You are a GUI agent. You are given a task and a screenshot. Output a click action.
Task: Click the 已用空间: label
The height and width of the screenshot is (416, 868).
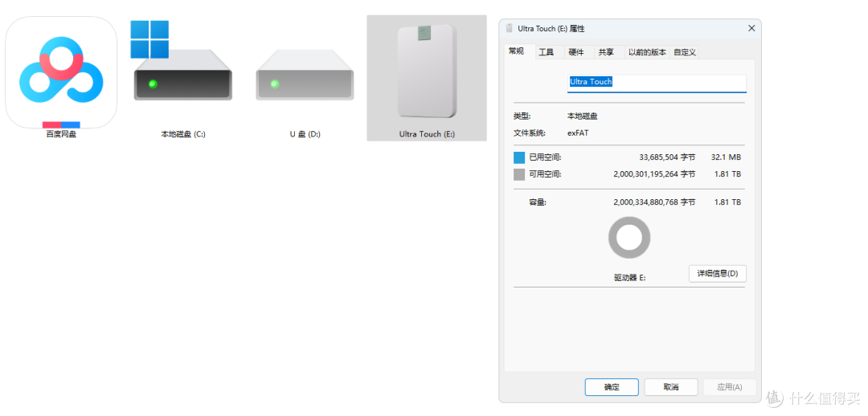[x=545, y=157]
